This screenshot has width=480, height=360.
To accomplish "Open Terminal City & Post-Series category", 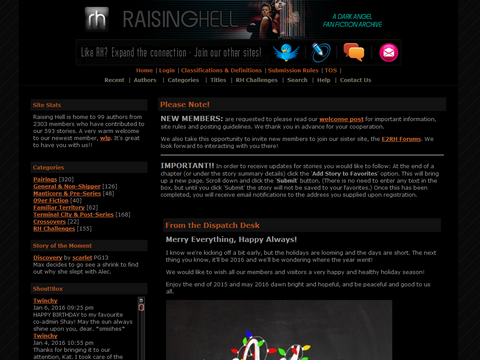I will [73, 214].
